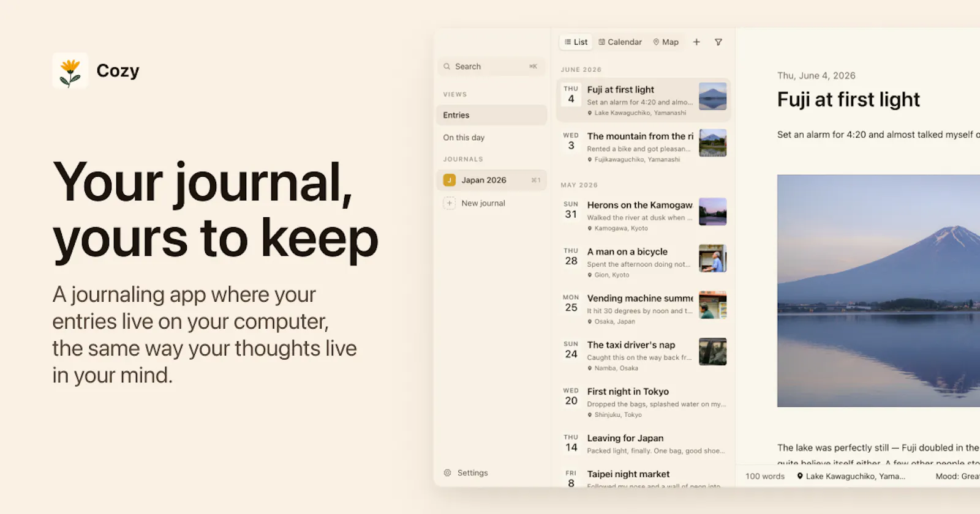Click the large Fuji photo in entry
This screenshot has width=980, height=514.
click(x=878, y=291)
